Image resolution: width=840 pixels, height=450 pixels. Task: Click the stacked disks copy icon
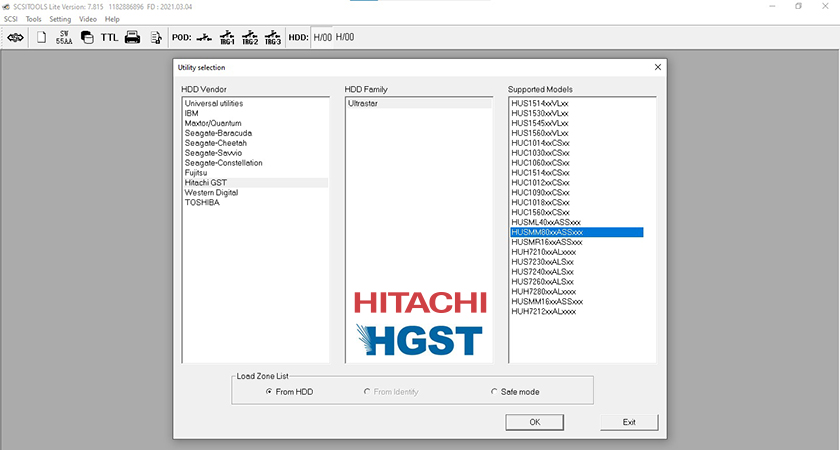pos(87,38)
